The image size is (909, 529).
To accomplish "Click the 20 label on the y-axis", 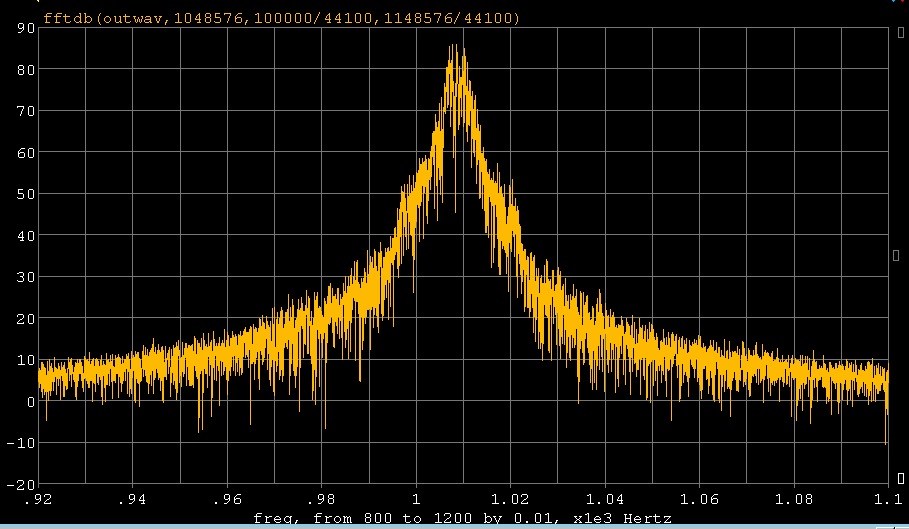I will (x=26, y=319).
